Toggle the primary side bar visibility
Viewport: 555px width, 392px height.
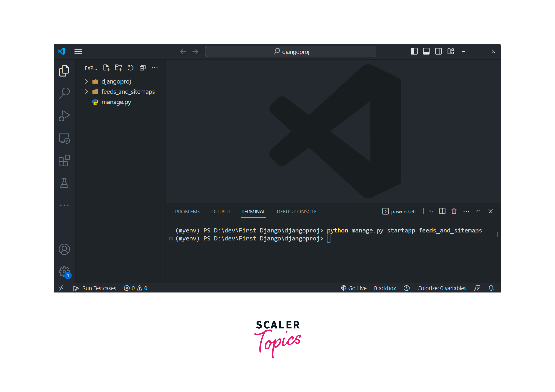pyautogui.click(x=414, y=52)
